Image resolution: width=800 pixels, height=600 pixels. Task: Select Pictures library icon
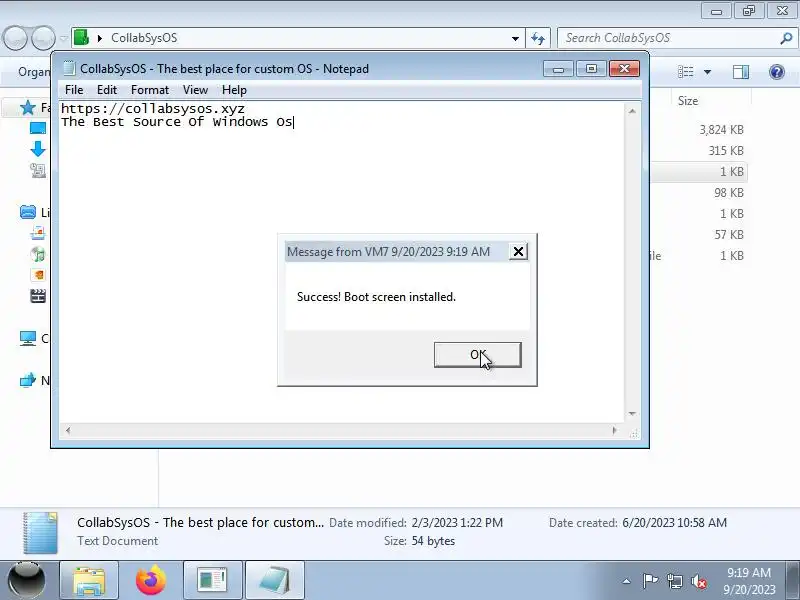38,275
